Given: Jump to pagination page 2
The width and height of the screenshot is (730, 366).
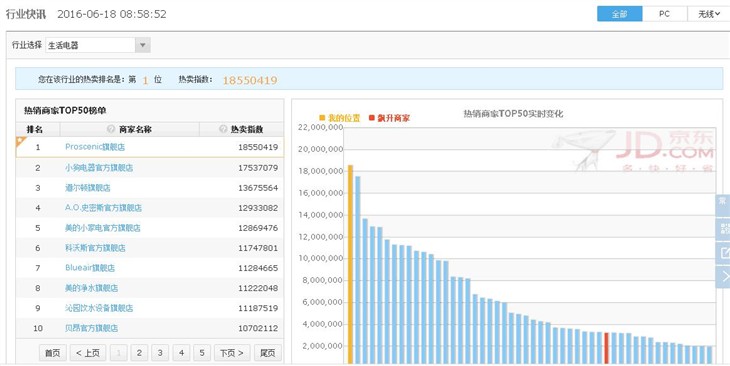Looking at the screenshot, I should point(139,353).
